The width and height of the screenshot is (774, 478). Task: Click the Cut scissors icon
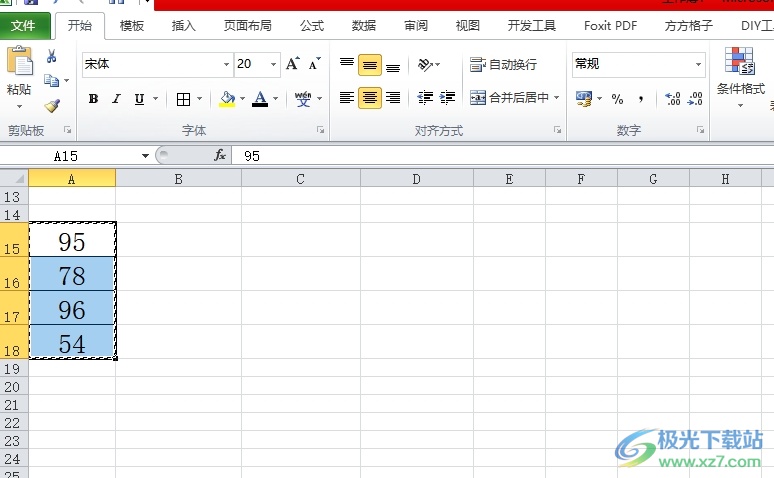51,57
